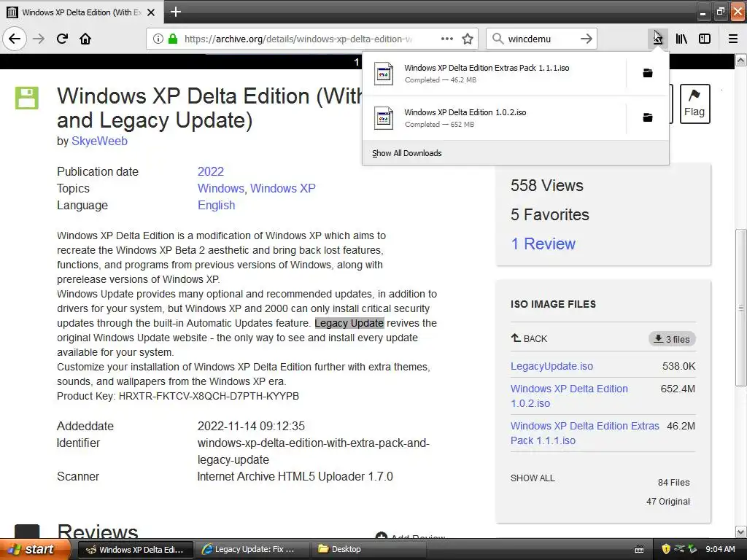Screen dimensions: 747x560
Task: Click the green secure connection padlock
Action: [x=173, y=39]
